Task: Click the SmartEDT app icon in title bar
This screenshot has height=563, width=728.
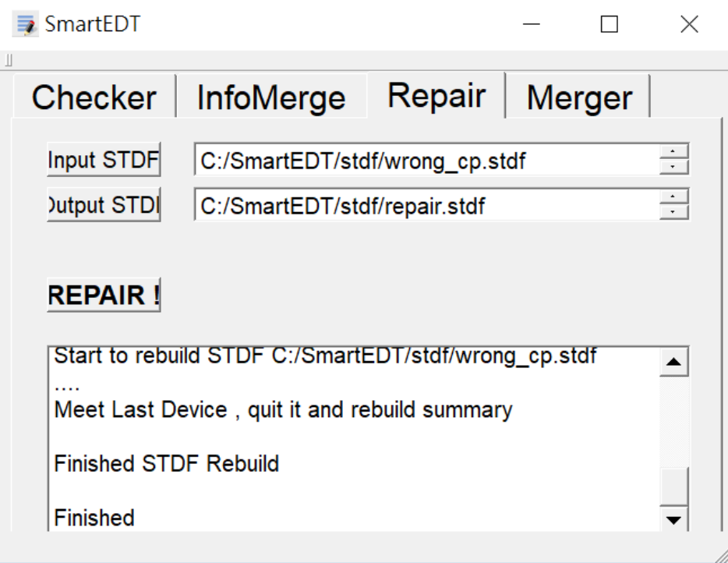Action: (26, 24)
